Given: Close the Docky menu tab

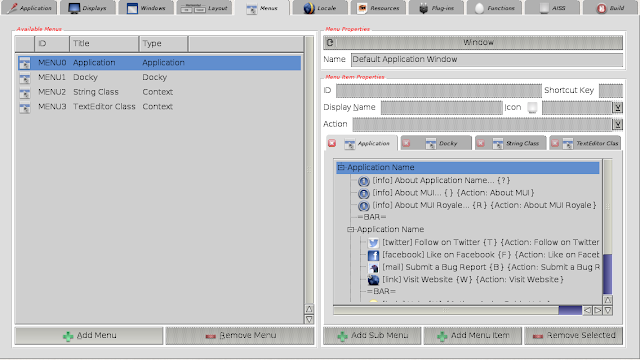Looking at the screenshot, I should point(406,143).
